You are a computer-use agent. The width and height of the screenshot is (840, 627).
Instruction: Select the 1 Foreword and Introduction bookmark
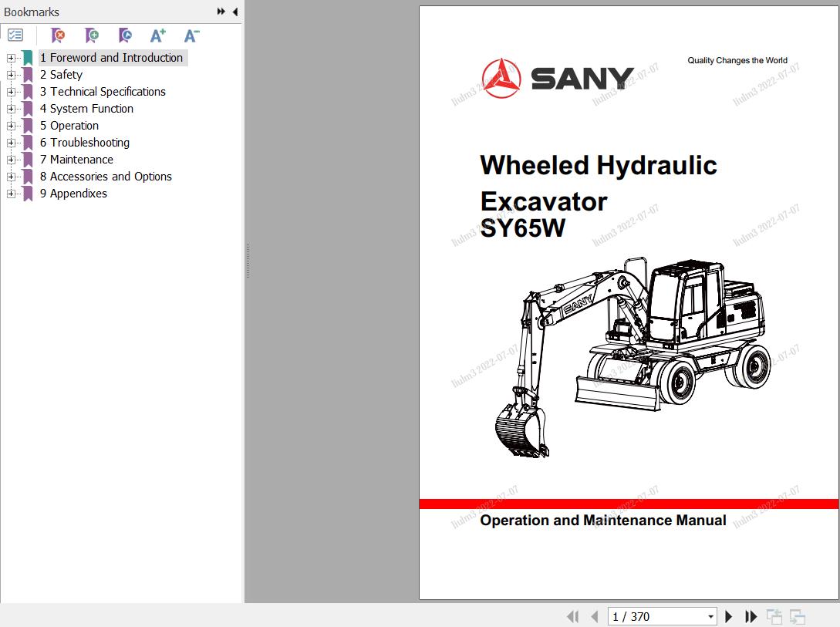pyautogui.click(x=111, y=57)
